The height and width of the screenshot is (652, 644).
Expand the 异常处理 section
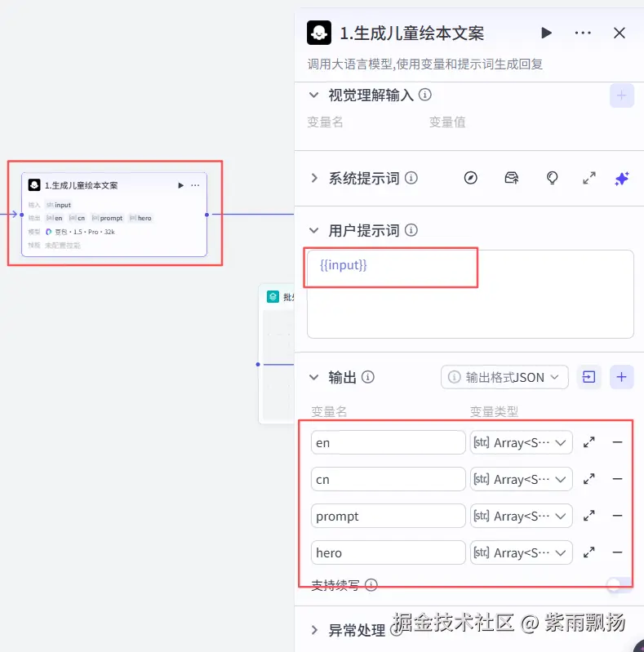coord(314,630)
